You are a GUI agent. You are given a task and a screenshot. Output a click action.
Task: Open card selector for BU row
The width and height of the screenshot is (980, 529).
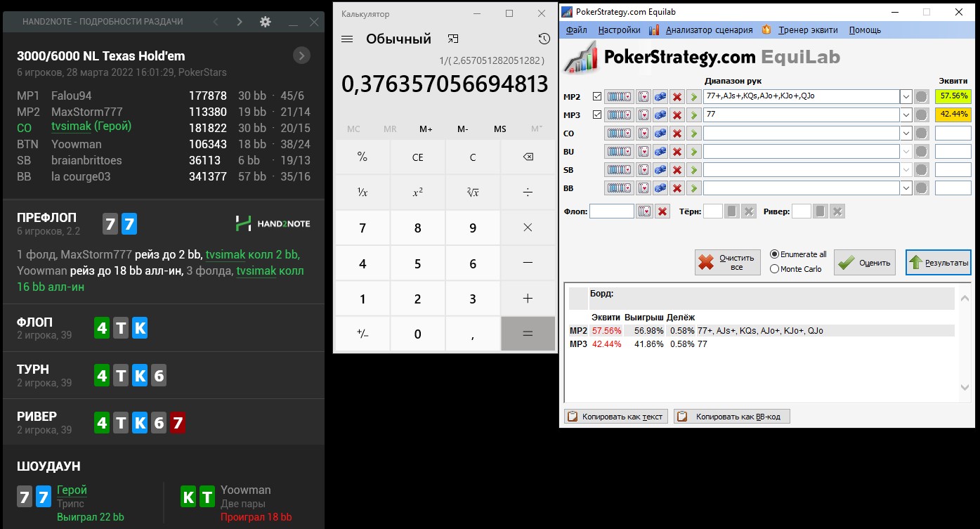643,151
